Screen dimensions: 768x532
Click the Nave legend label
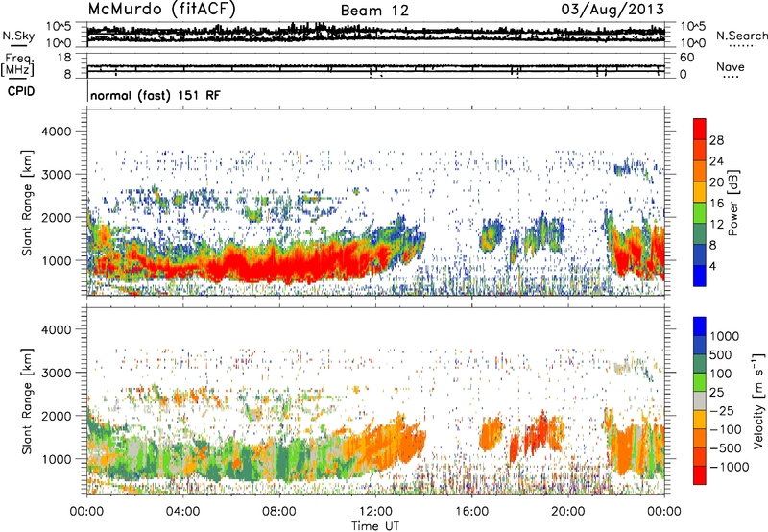731,66
